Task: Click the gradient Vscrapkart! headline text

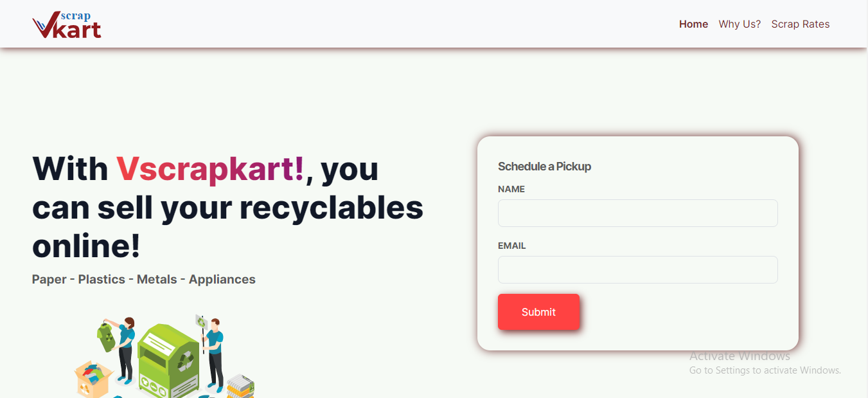Action: (x=210, y=169)
